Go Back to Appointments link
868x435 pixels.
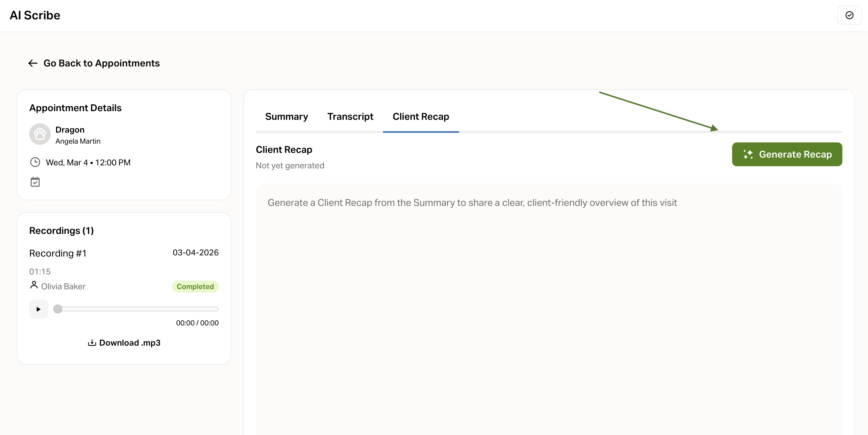coord(101,63)
